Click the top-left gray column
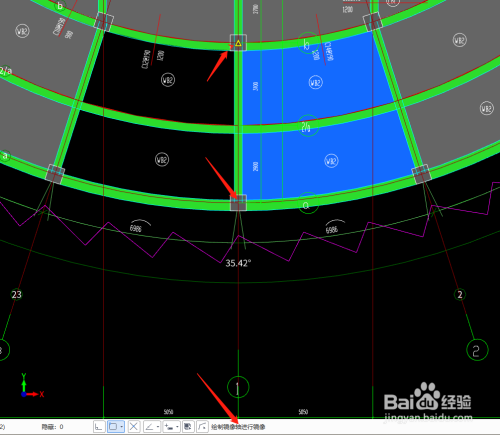 (x=104, y=22)
